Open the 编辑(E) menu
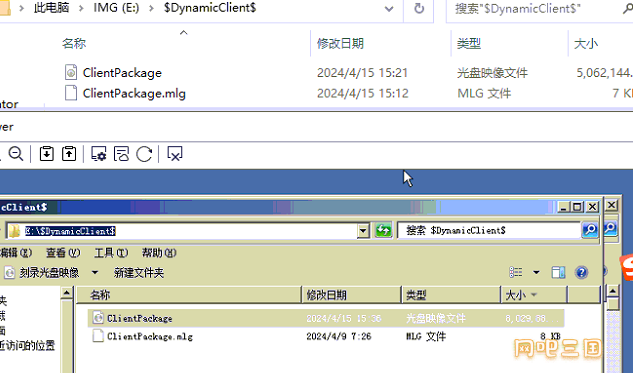Viewport: 633px width, 373px height. pos(15,253)
